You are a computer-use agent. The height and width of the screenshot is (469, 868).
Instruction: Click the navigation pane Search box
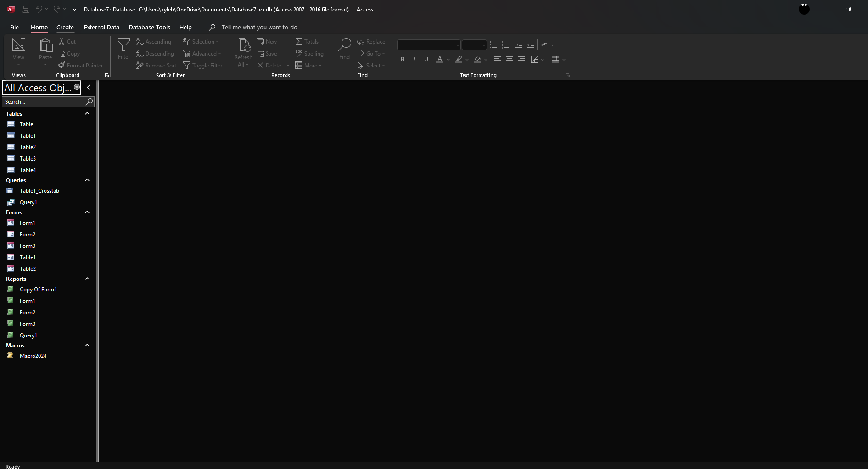[48, 102]
